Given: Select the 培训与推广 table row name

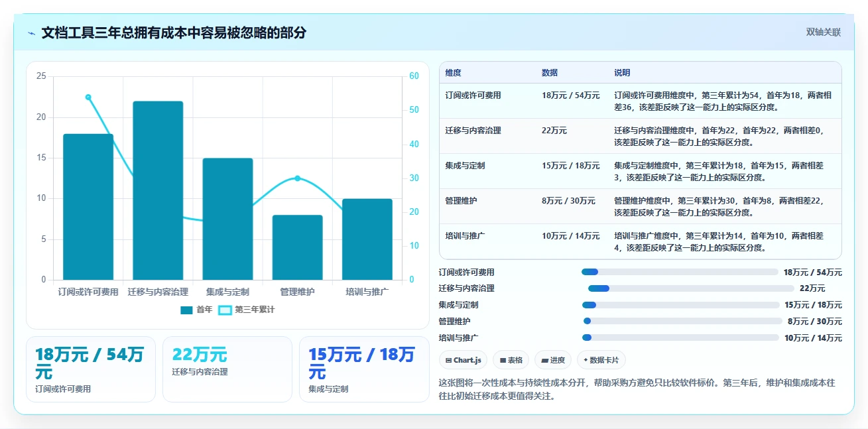Looking at the screenshot, I should click(x=465, y=236).
